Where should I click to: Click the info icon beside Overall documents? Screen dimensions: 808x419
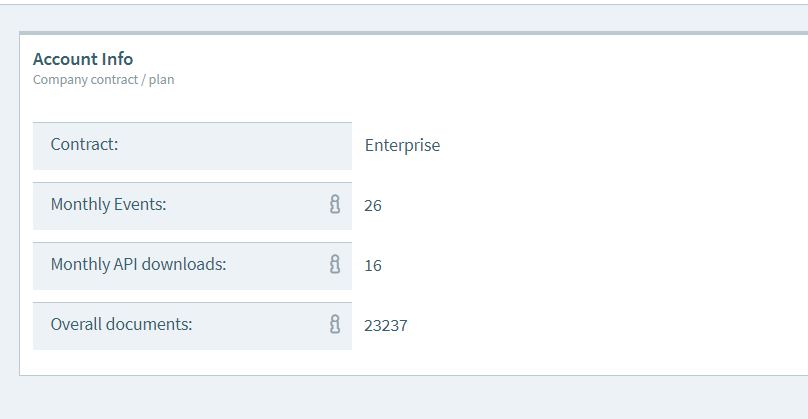point(335,324)
